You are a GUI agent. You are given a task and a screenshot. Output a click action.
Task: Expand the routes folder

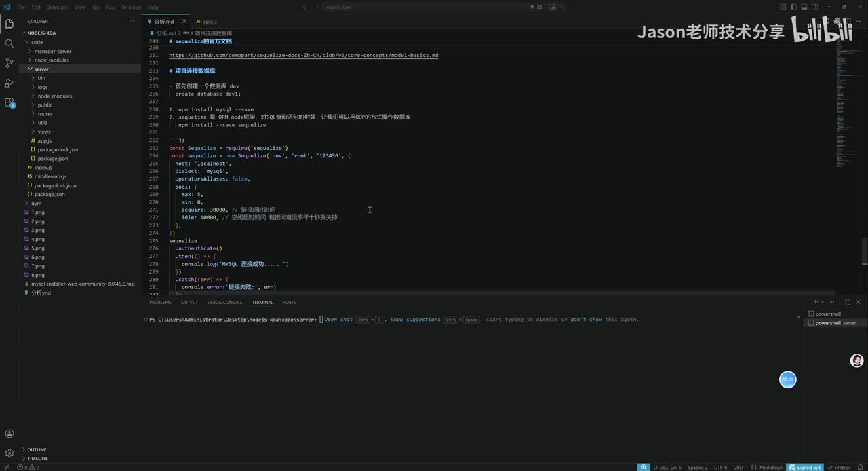[80, 113]
